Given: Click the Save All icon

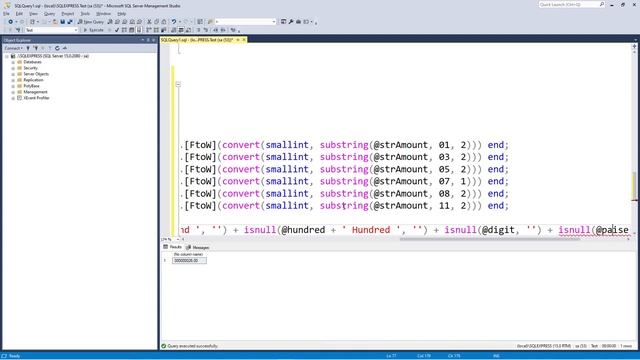Looking at the screenshot, I should (70, 22).
